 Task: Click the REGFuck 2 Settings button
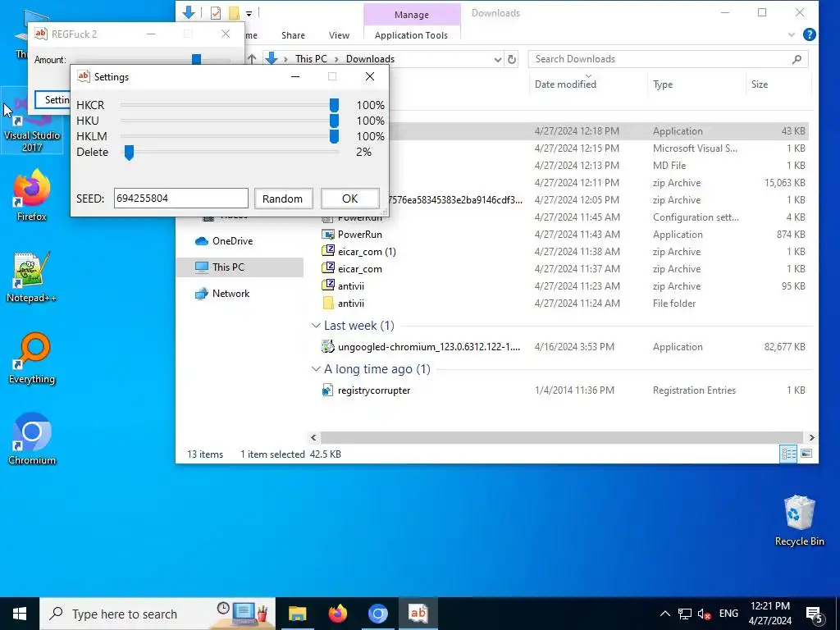click(x=52, y=100)
